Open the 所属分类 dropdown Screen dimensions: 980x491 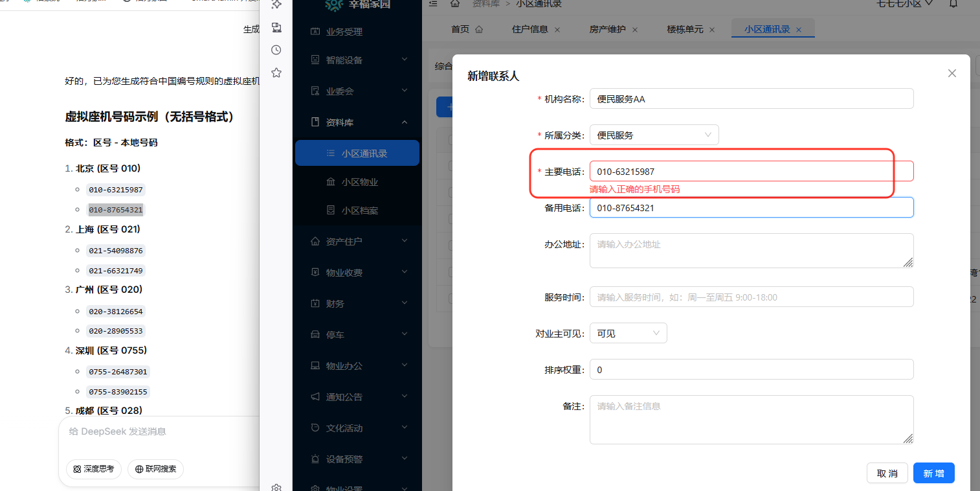(x=654, y=134)
